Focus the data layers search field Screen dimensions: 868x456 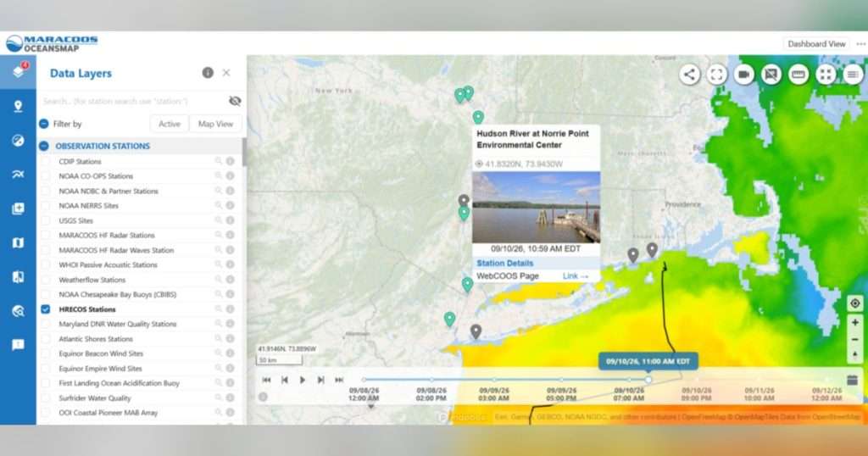click(133, 101)
